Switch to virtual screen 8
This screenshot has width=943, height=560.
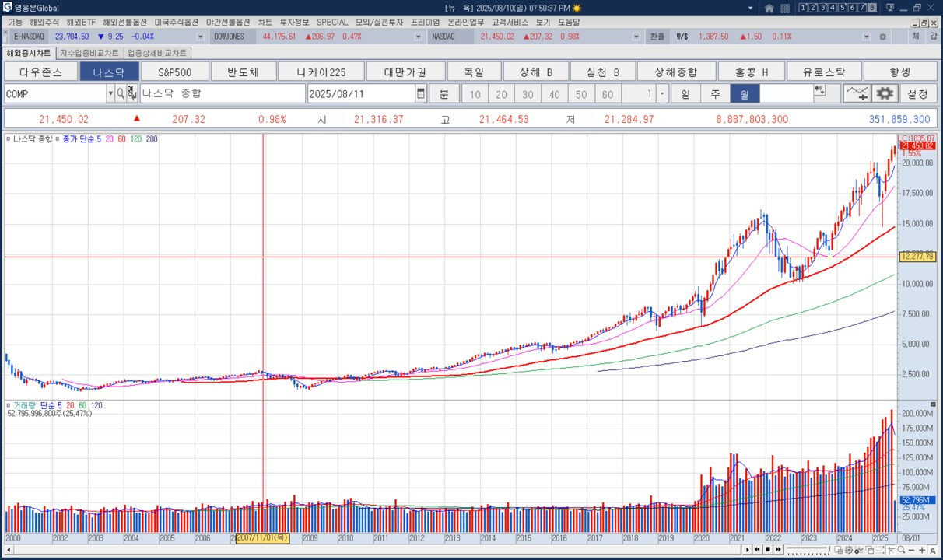point(872,8)
